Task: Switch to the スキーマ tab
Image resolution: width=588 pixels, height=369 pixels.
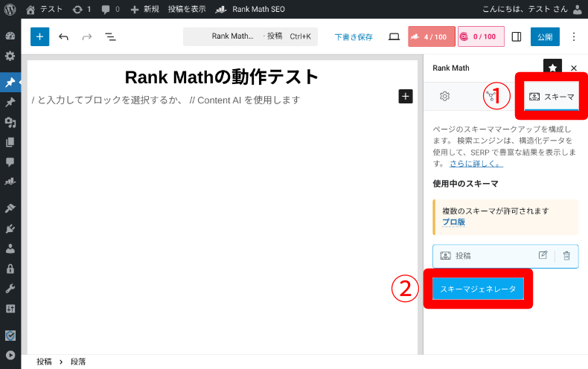Action: (552, 96)
